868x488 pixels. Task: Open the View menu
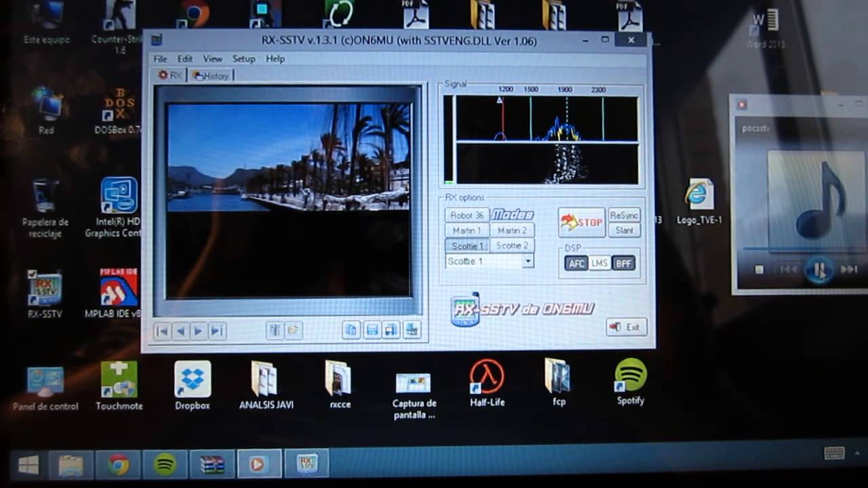(212, 59)
